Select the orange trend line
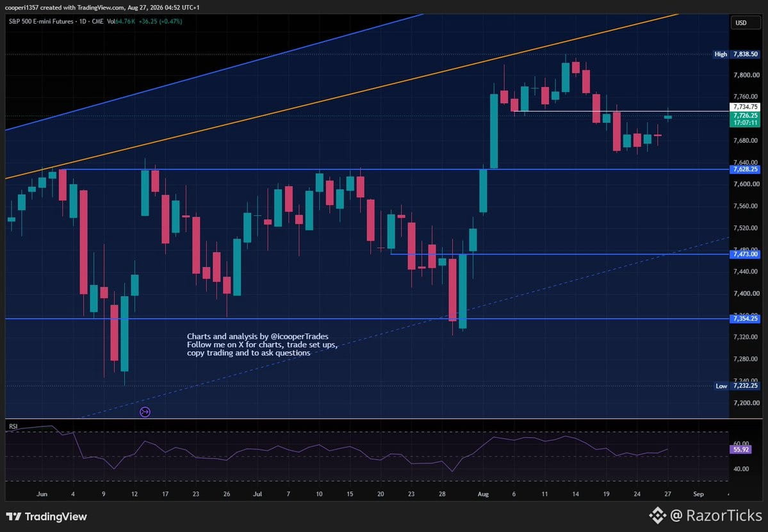 point(343,96)
